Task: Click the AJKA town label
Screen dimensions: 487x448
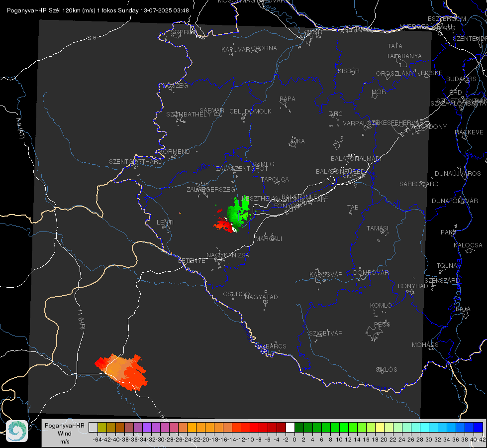Action: [297, 141]
